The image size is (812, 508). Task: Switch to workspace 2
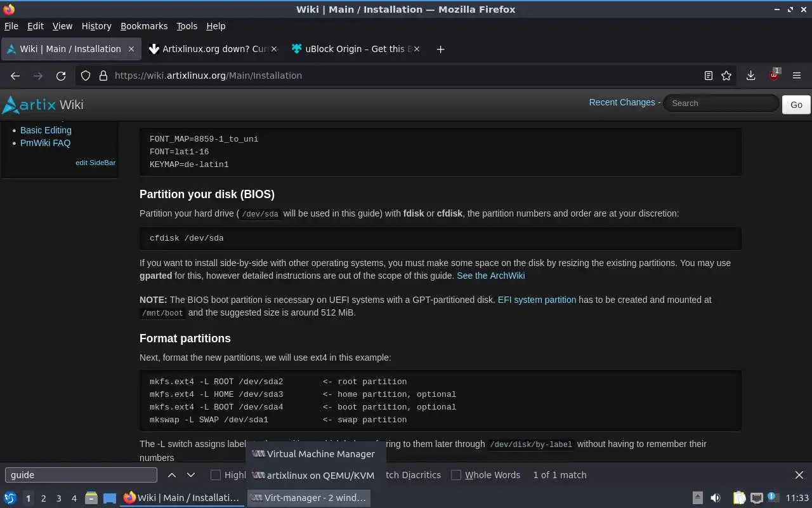click(x=43, y=498)
